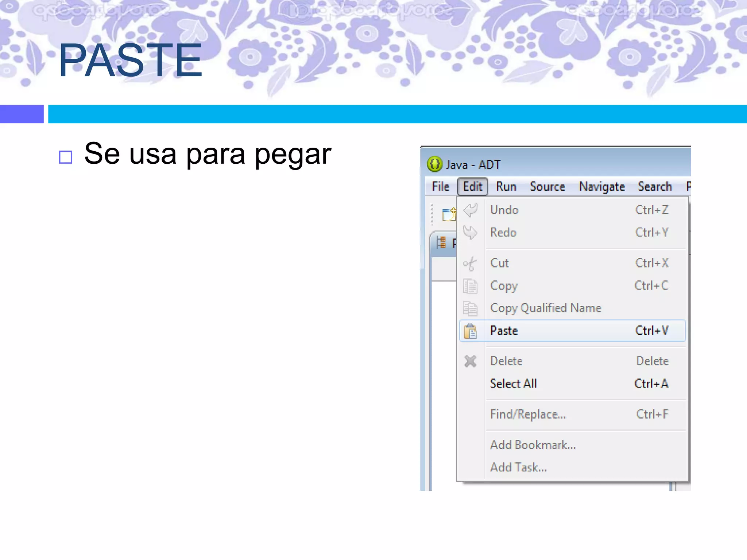The height and width of the screenshot is (560, 747).
Task: Click the Ctrl+Z shortcut text
Action: pyautogui.click(x=652, y=210)
